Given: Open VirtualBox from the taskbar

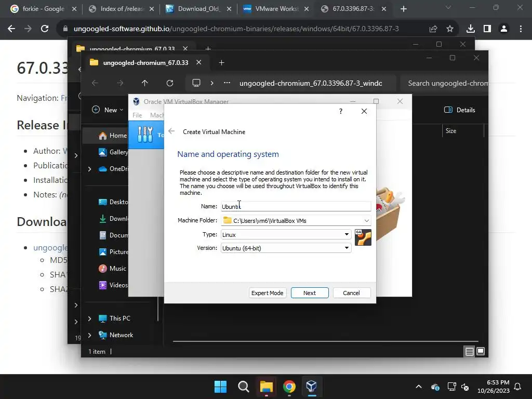Looking at the screenshot, I should click(312, 387).
